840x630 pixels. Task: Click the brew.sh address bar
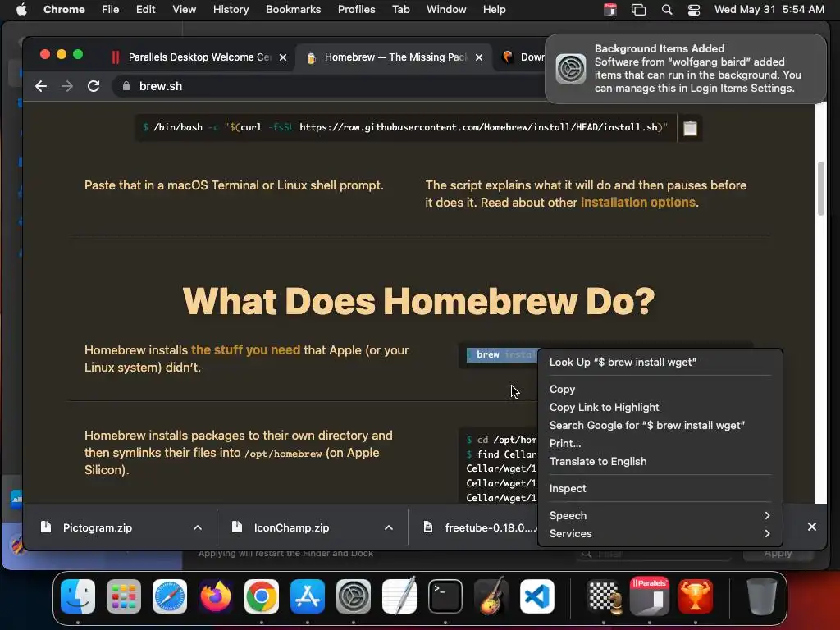(x=328, y=86)
